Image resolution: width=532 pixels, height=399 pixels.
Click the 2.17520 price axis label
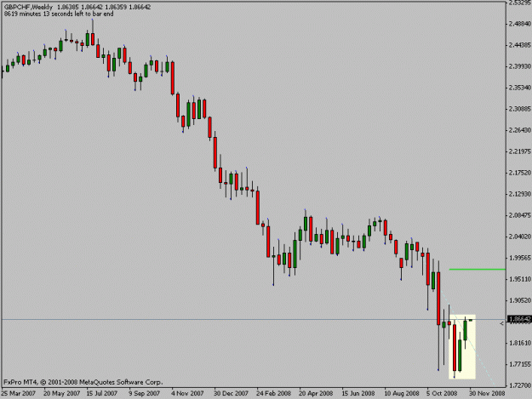point(520,173)
